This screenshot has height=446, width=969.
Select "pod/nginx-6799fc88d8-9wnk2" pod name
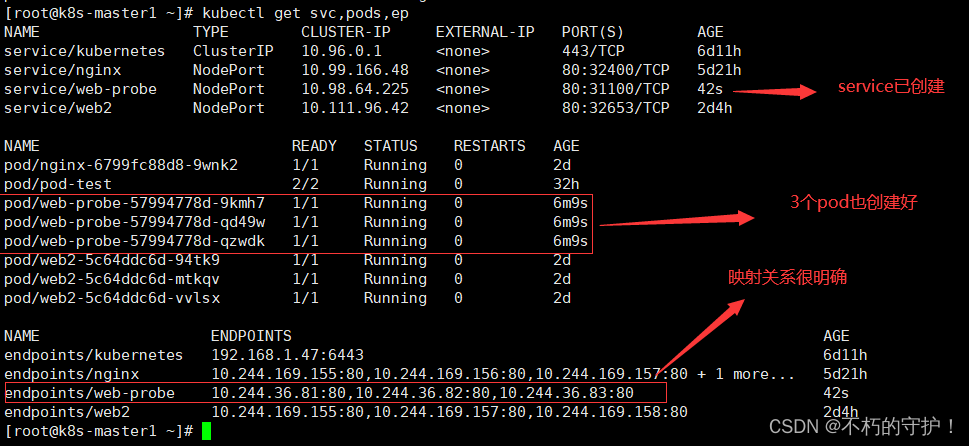(x=121, y=165)
